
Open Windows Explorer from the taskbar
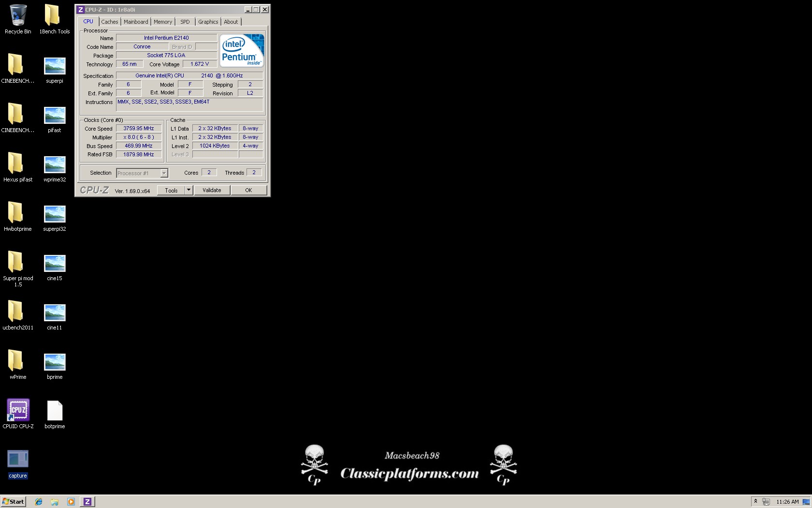click(55, 502)
